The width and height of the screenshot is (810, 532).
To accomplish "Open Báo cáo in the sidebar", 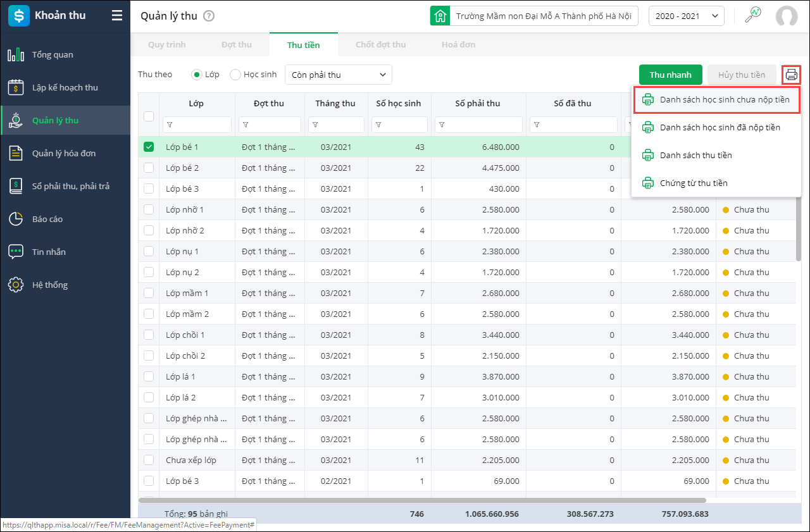I will [47, 220].
